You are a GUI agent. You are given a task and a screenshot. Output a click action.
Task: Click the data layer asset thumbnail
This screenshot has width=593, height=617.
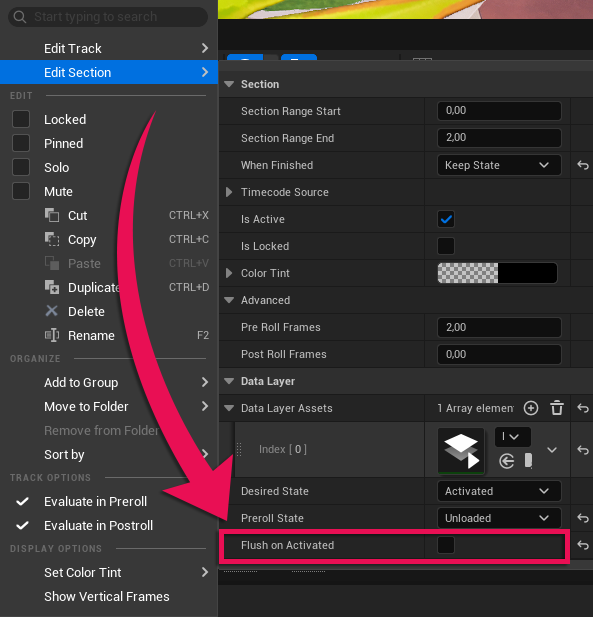click(461, 451)
